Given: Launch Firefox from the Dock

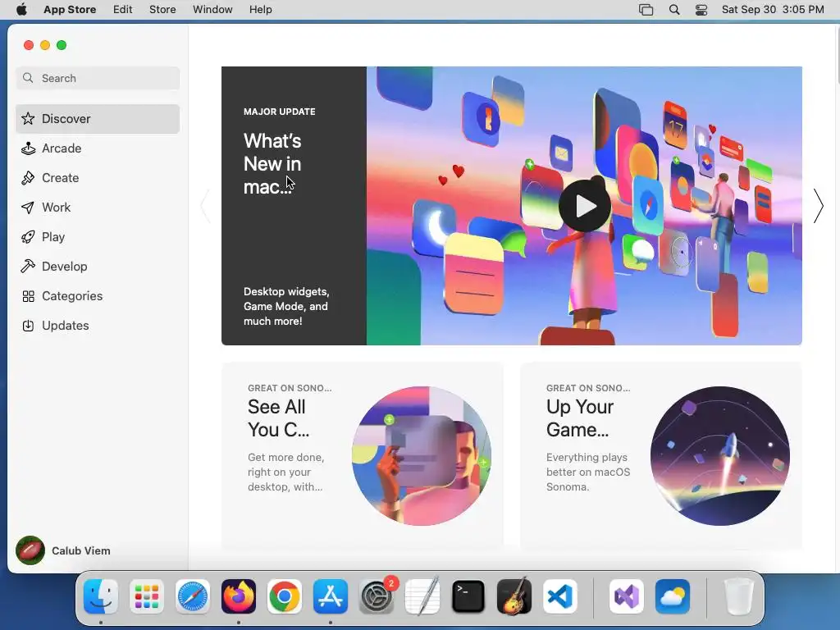Looking at the screenshot, I should 239,596.
